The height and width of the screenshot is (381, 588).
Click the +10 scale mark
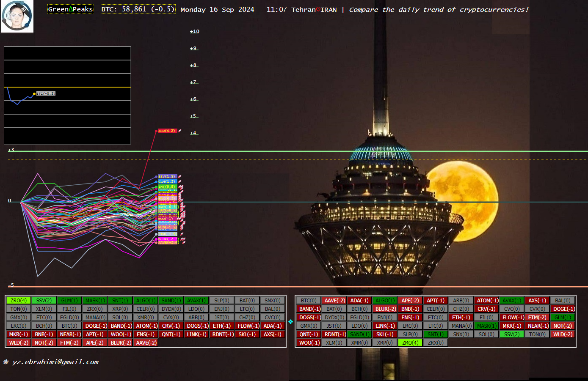click(194, 31)
